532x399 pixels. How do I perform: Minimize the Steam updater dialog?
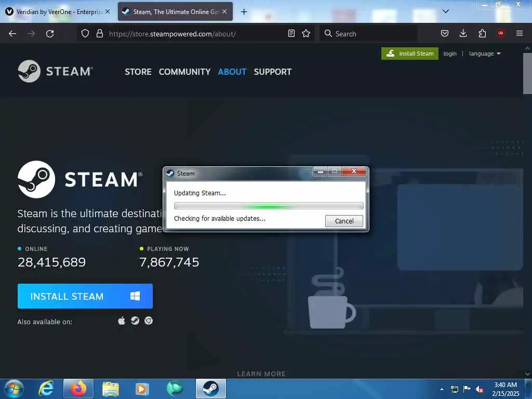[x=320, y=171]
